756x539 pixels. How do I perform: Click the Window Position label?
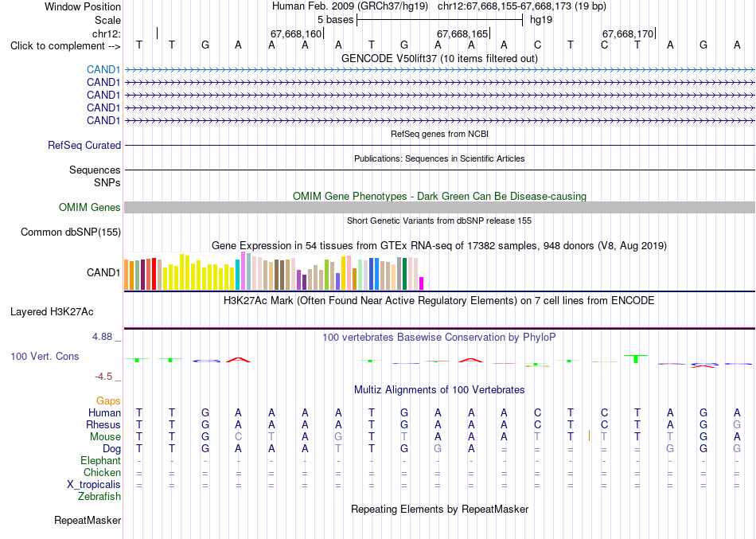pyautogui.click(x=83, y=6)
